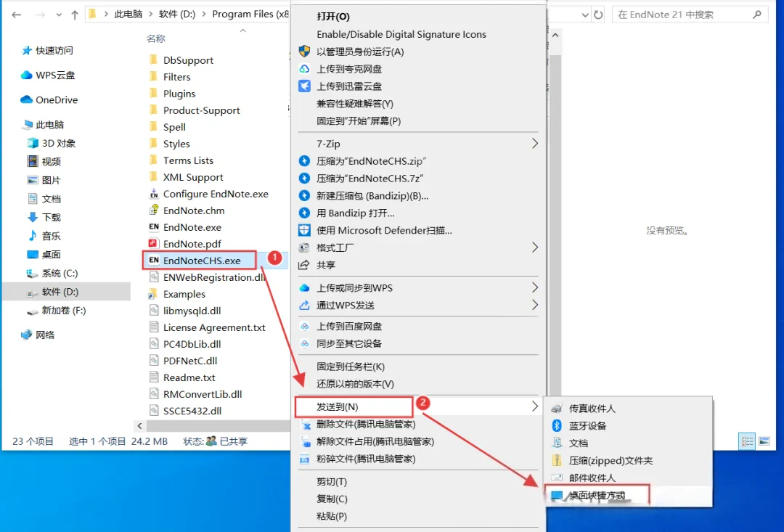
Task: Click the Xunlei cloud bird icon
Action: (x=304, y=86)
